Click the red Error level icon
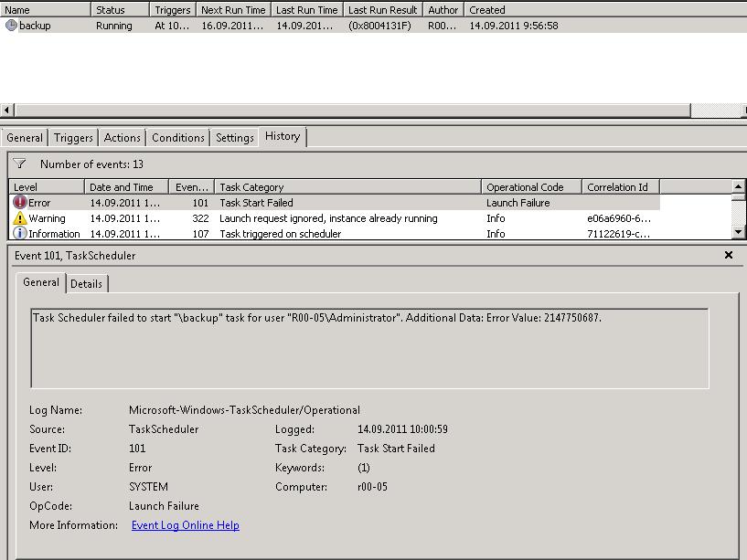The width and height of the screenshot is (747, 560). [20, 203]
